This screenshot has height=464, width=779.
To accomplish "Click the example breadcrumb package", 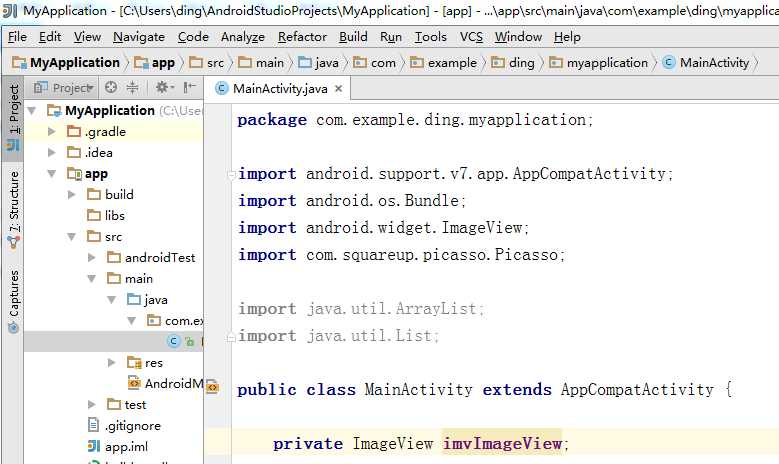I will click(443, 63).
